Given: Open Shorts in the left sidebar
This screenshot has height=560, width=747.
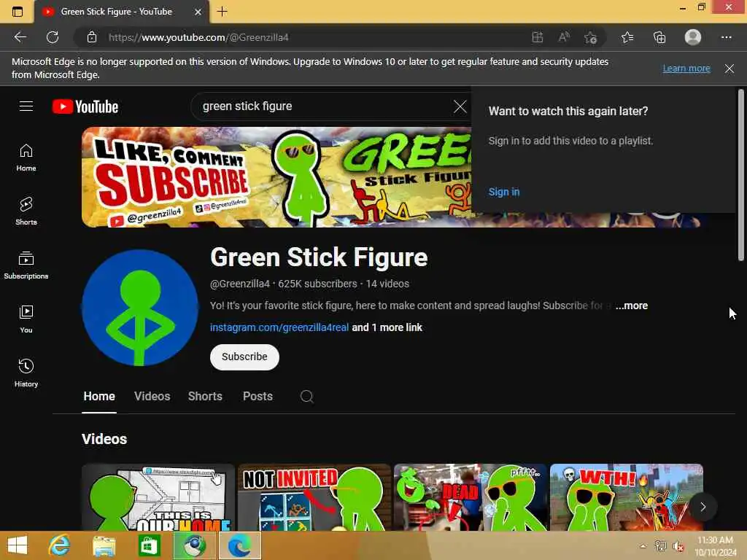Looking at the screenshot, I should (26, 211).
